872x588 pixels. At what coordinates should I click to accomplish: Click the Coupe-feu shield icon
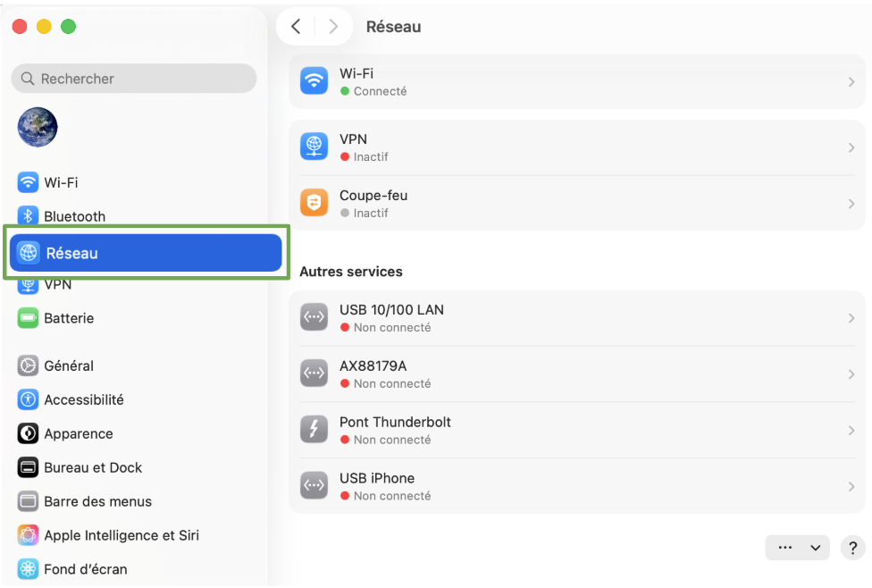pos(314,202)
